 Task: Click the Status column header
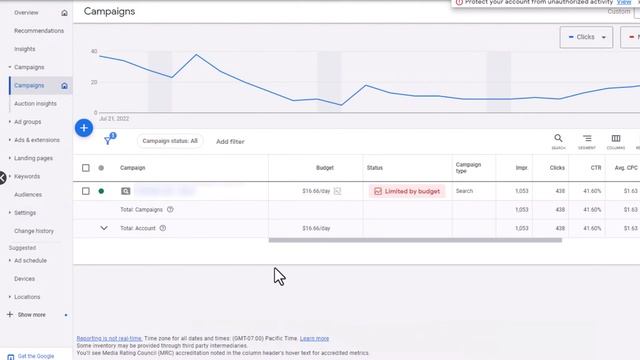point(375,168)
